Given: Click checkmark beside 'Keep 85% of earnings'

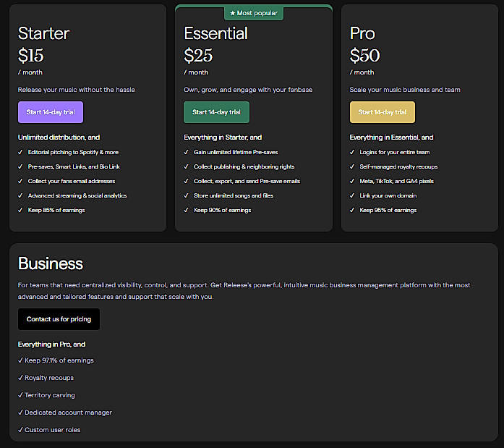Looking at the screenshot, I should coord(20,210).
